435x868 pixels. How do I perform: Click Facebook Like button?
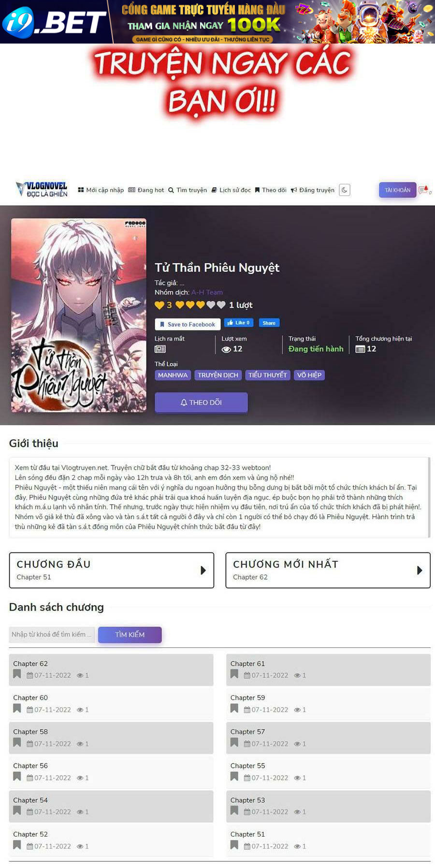[239, 323]
